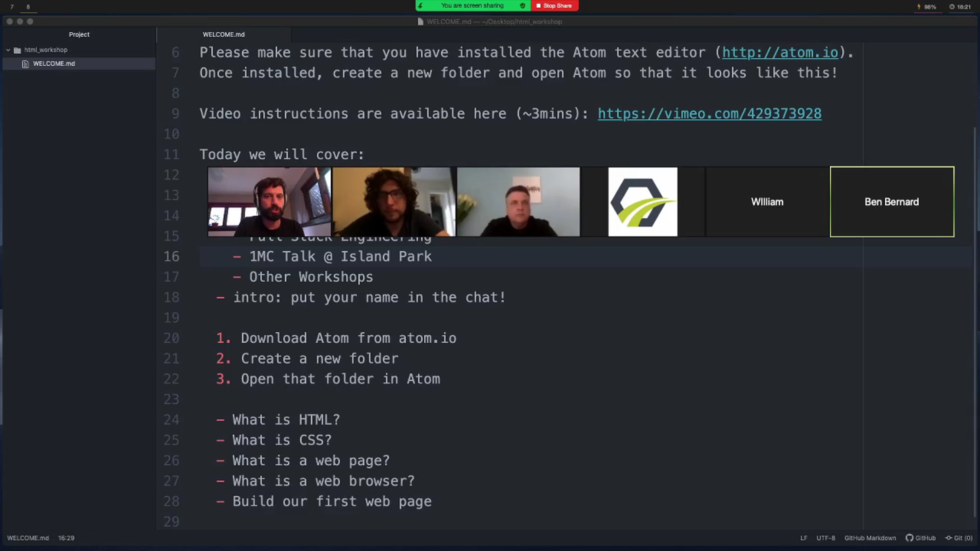The image size is (980, 551).
Task: Click 'Build our first web page' line
Action: tap(332, 502)
